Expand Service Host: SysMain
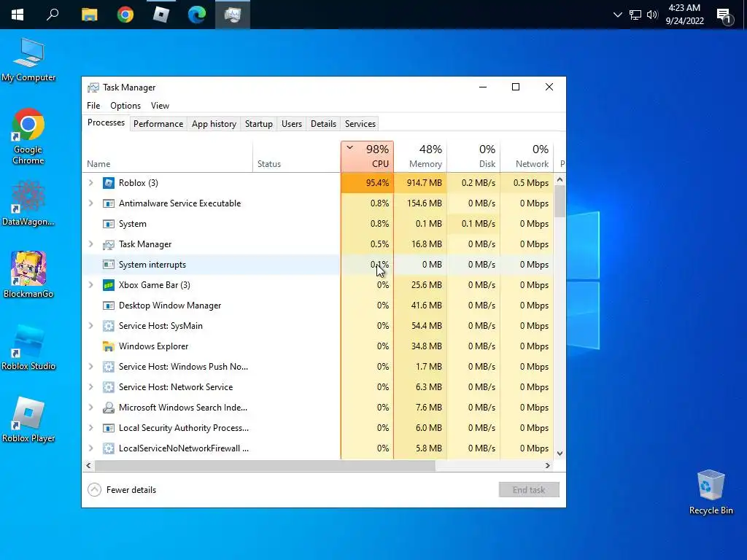This screenshot has width=747, height=560. tap(91, 326)
